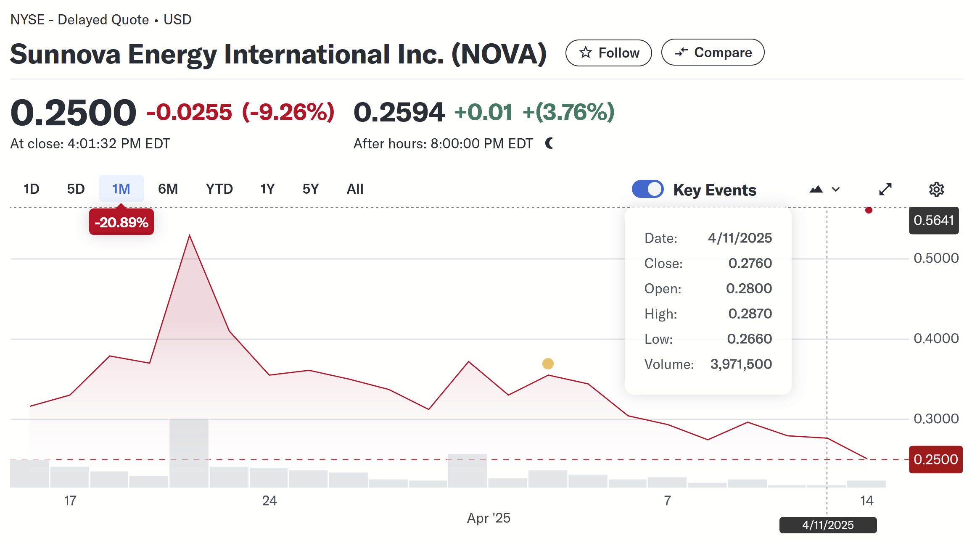Click the star icon in Follow
The width and height of the screenshot is (980, 543).
coord(585,53)
